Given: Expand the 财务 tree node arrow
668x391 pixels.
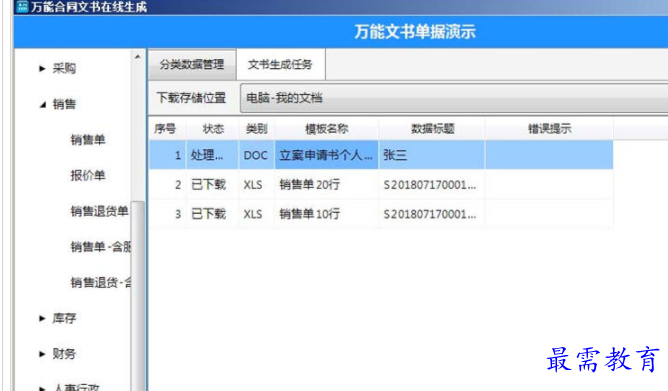Looking at the screenshot, I should click(x=42, y=354).
